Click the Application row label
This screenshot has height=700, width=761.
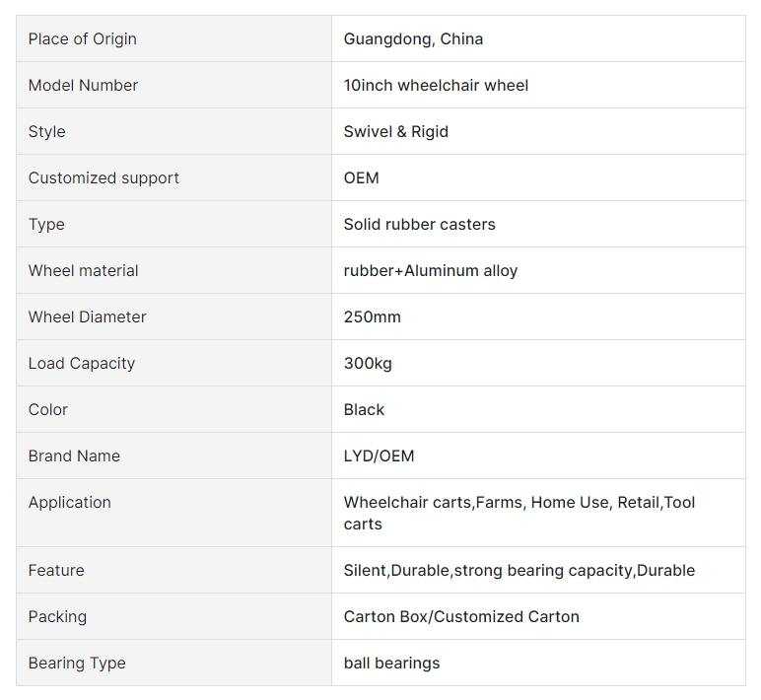[x=69, y=502]
